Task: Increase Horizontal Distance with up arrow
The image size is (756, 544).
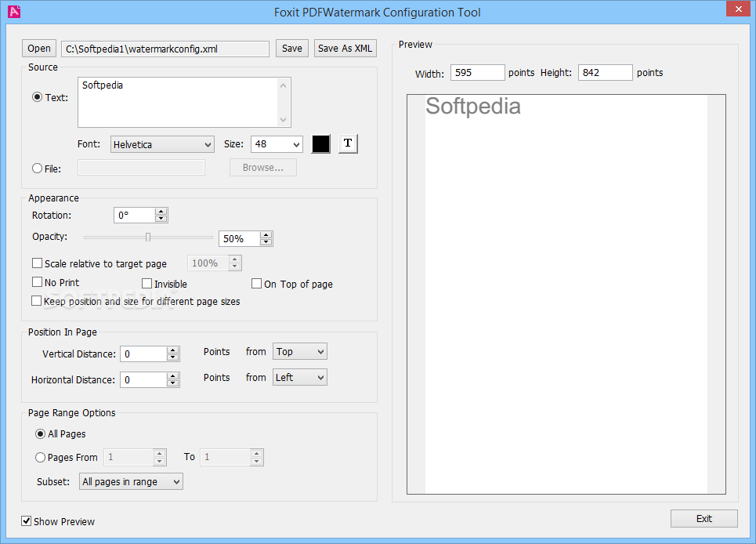Action: click(x=172, y=376)
